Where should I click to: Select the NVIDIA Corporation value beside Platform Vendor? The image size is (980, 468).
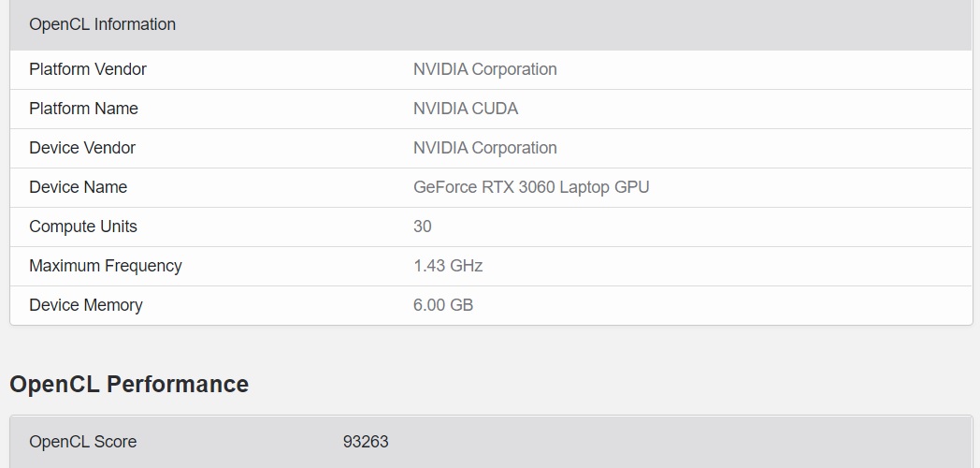[x=484, y=69]
